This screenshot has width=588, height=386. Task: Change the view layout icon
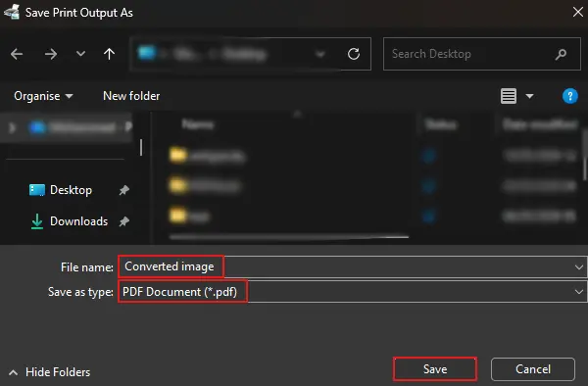[509, 96]
